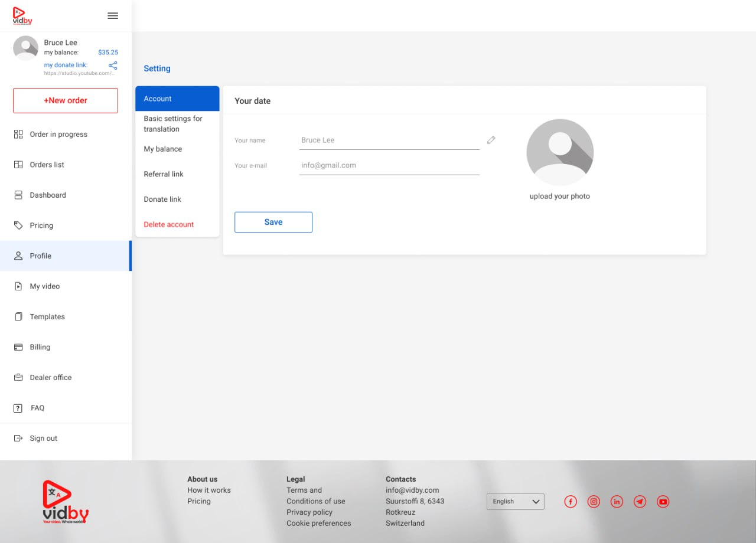Click the large upload photo avatar
Image resolution: width=756 pixels, height=543 pixels.
[560, 152]
